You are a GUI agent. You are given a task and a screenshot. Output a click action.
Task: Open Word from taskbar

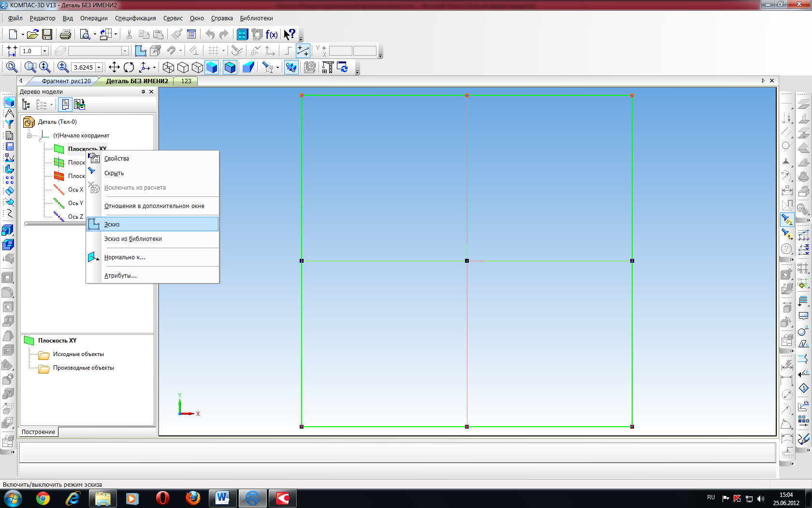click(x=222, y=498)
